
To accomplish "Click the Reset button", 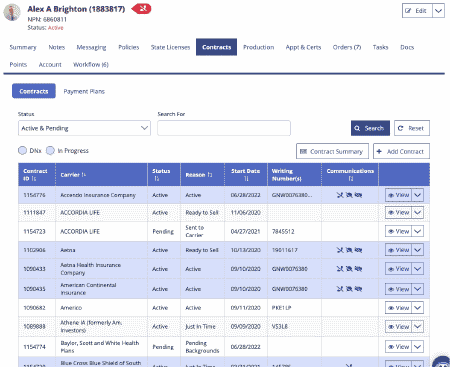I will click(412, 128).
